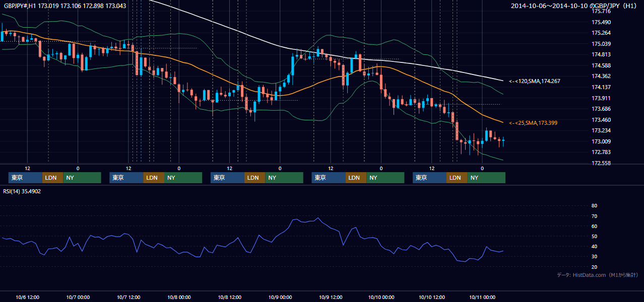Click price axis value 173.234
Screen dimensions: 644x302
601,130
